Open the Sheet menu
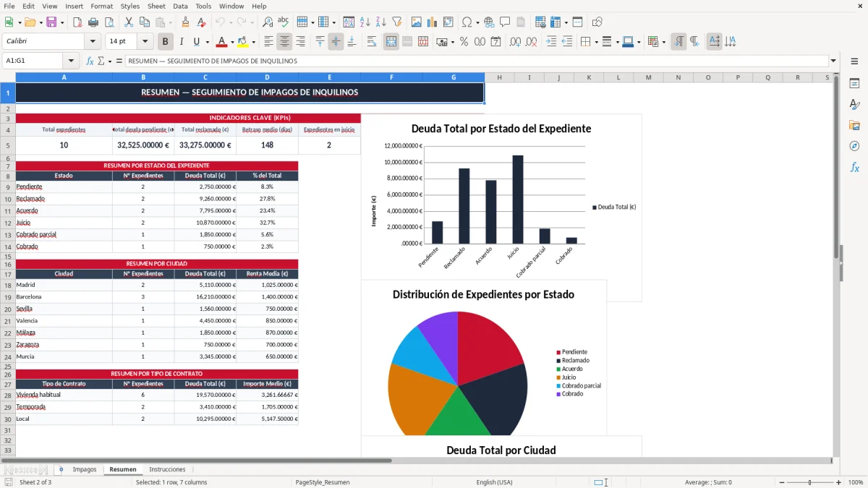Screen dimensions: 868x488 tap(156, 6)
